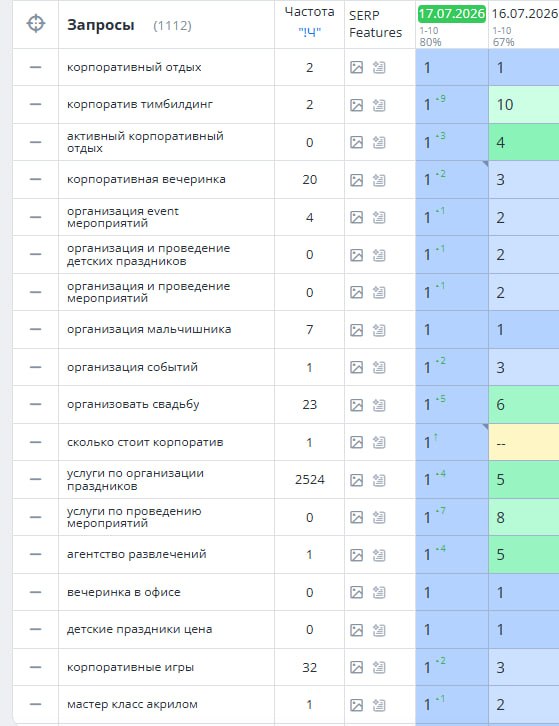Click image SERP icon for организация event мероприятий
The width and height of the screenshot is (559, 726).
(356, 217)
